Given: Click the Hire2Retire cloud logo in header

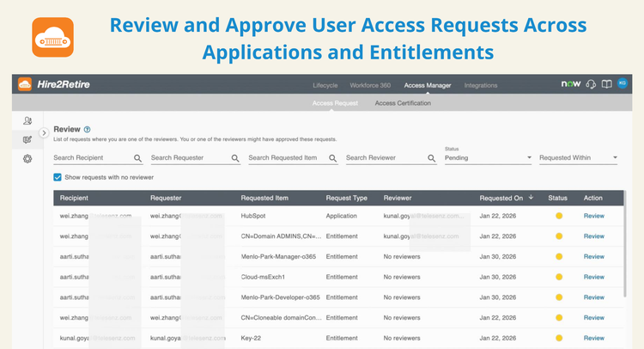Looking at the screenshot, I should [x=25, y=84].
